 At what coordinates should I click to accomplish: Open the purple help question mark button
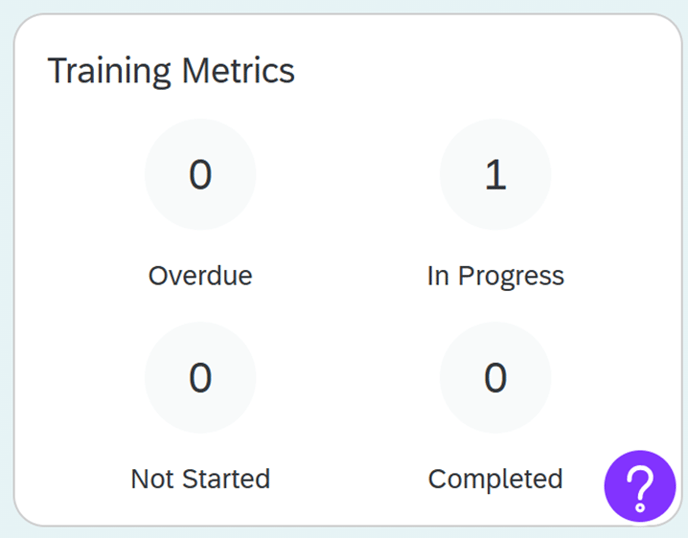tap(640, 486)
